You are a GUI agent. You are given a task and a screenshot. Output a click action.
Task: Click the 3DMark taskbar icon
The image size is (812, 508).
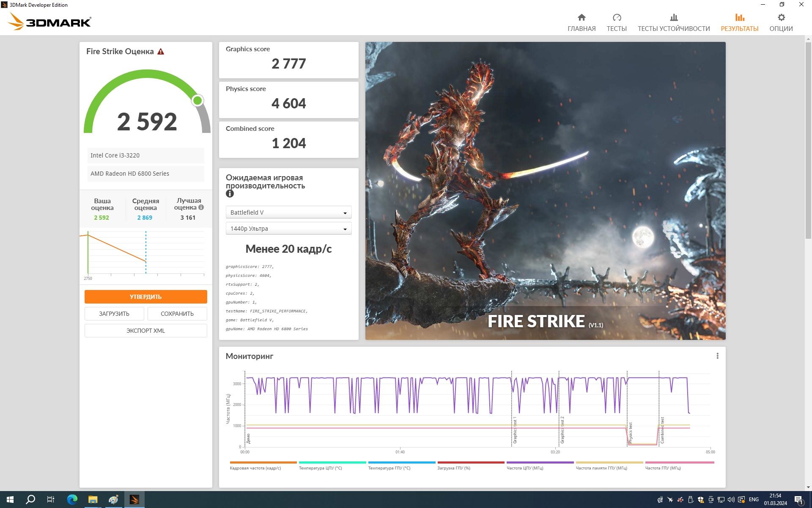134,500
